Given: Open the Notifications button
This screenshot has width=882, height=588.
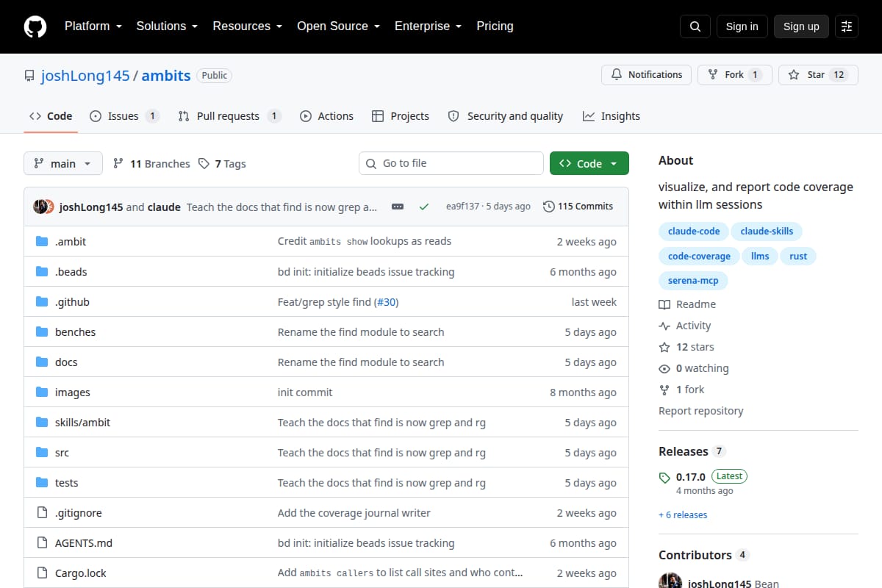Looking at the screenshot, I should pyautogui.click(x=647, y=75).
